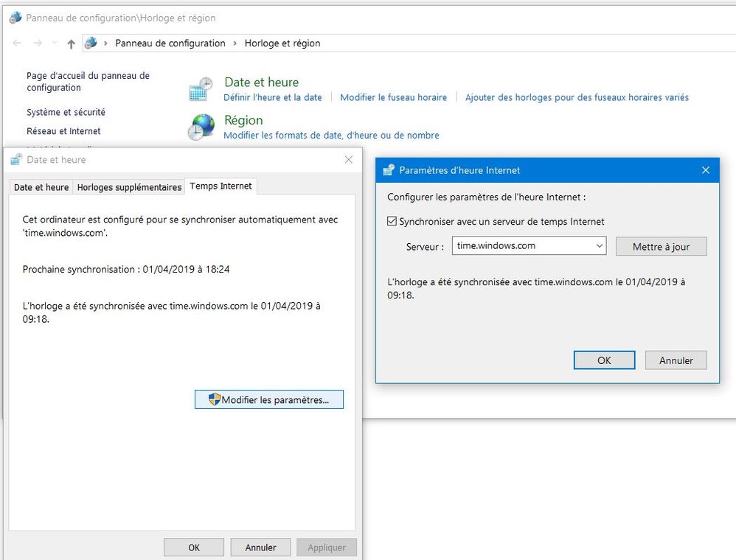Click the Région globe icon

coord(201,127)
